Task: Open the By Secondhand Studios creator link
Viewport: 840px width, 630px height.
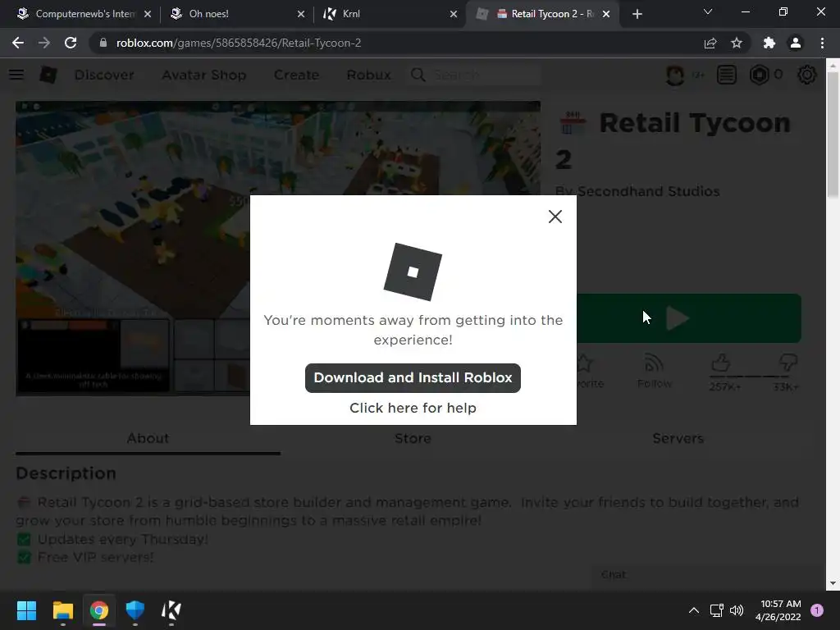Action: click(x=648, y=191)
